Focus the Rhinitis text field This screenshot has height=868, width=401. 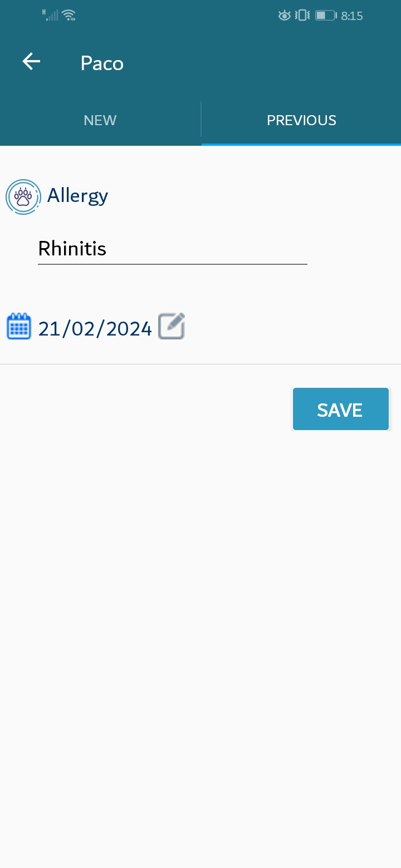click(x=173, y=249)
